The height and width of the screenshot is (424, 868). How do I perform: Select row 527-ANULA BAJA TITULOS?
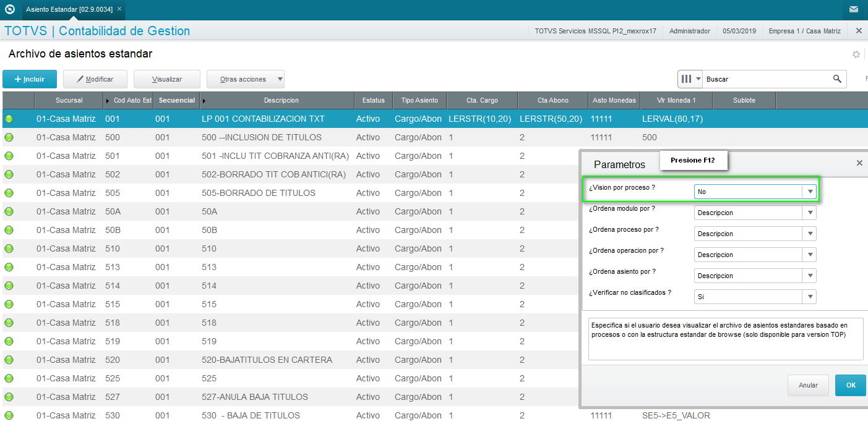[x=290, y=397]
